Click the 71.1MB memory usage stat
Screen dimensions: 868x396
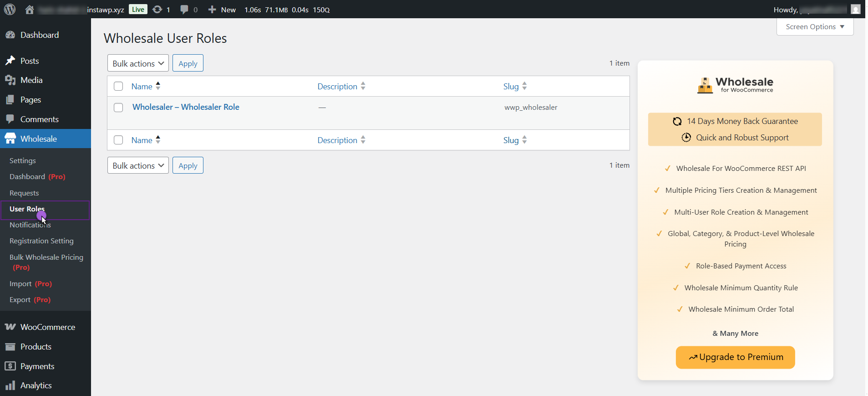[276, 10]
